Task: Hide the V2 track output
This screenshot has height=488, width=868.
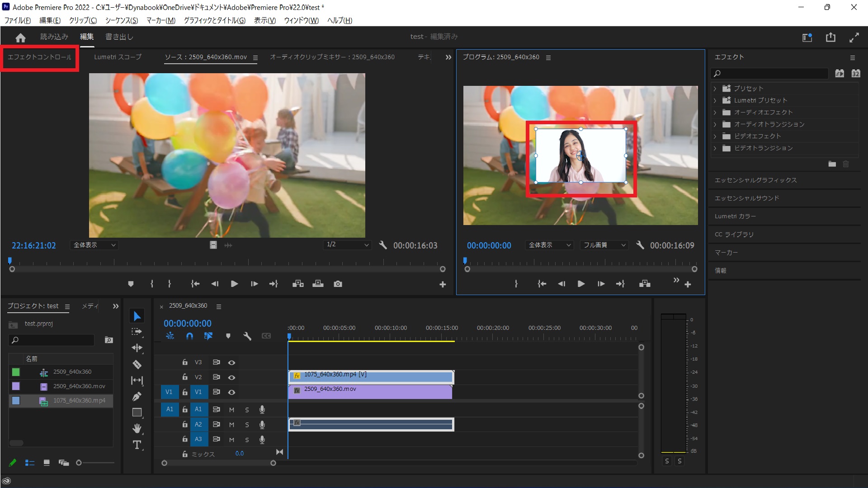Action: 231,377
